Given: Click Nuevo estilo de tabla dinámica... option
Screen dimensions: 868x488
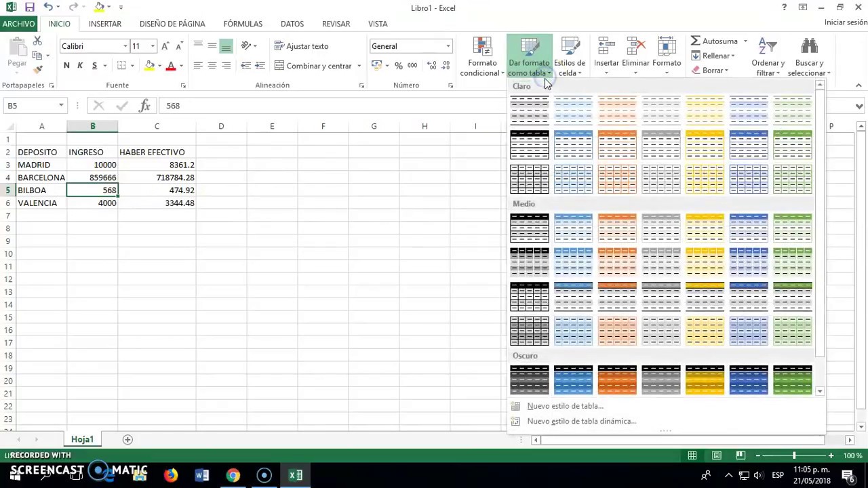Looking at the screenshot, I should [581, 421].
